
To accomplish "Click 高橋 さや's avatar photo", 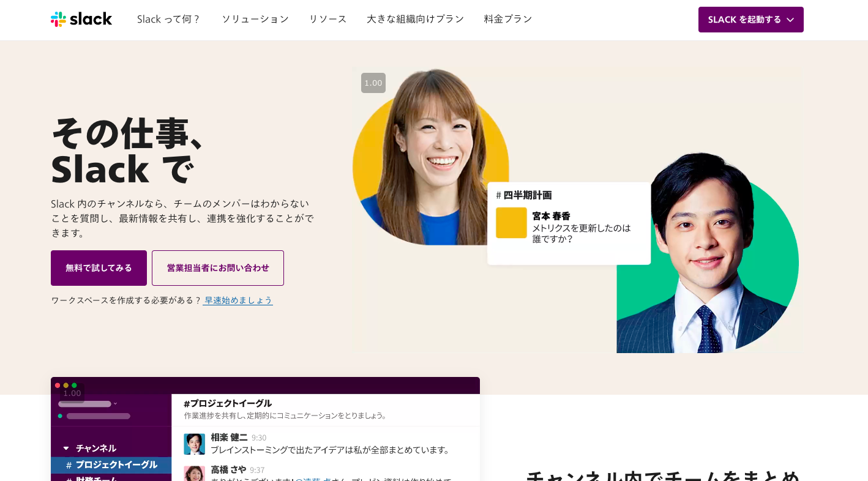I will [x=194, y=474].
